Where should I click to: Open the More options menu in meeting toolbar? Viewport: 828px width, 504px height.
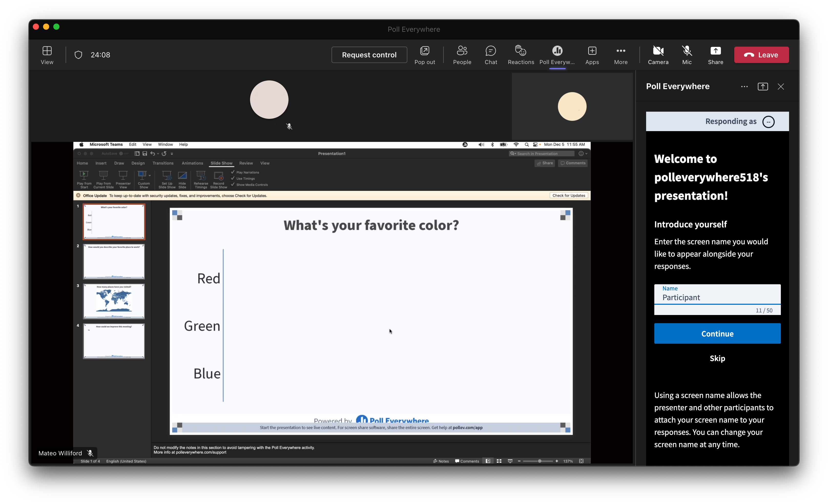pos(621,55)
